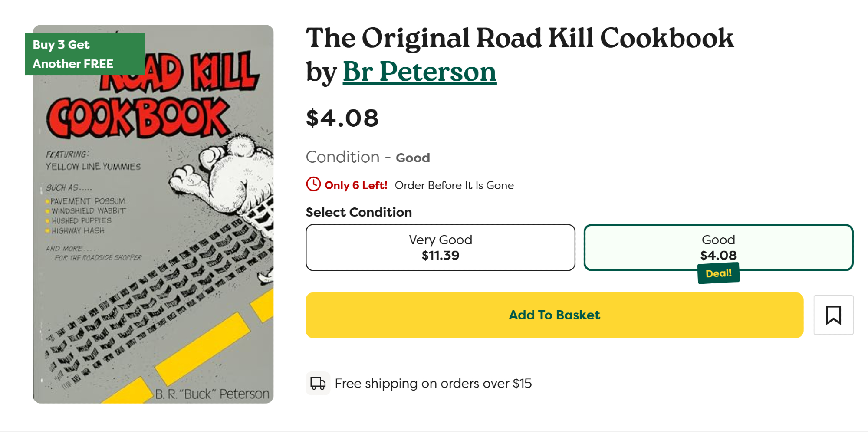Click the $11.39 Very Good price
The image size is (868, 437).
(x=440, y=256)
